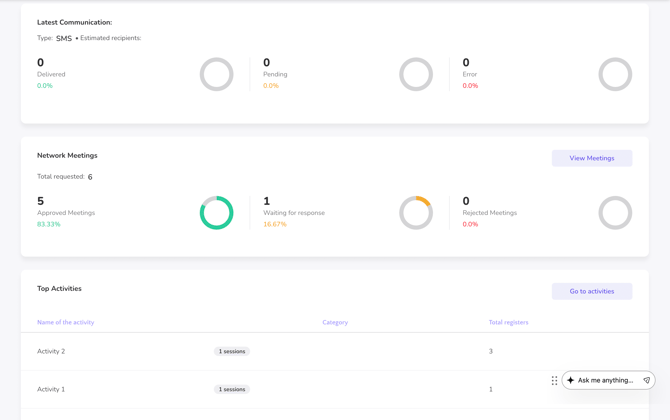Screen dimensions: 670x420
Task: Click the Pending SMS donut chart
Action: [x=416, y=75]
